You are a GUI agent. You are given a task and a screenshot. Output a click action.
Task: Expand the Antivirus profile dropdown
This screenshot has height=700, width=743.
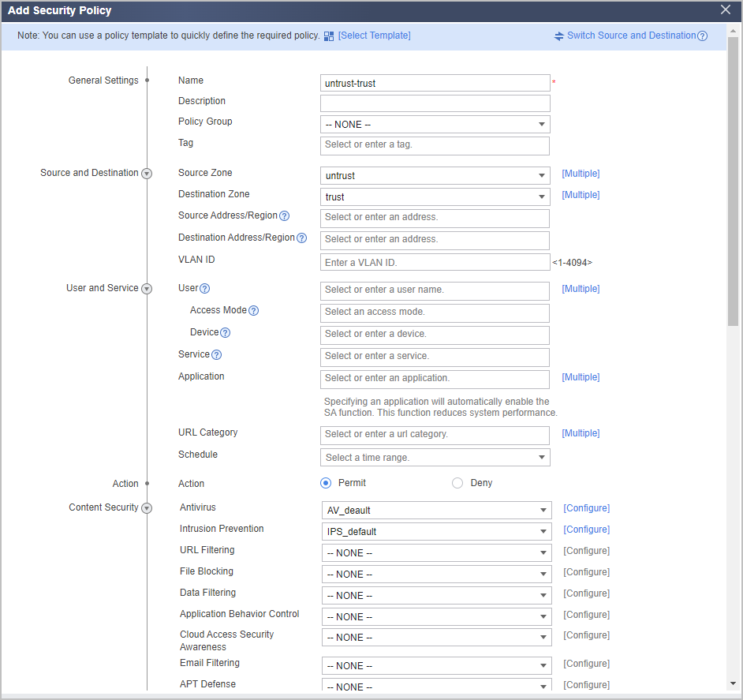tap(436, 511)
